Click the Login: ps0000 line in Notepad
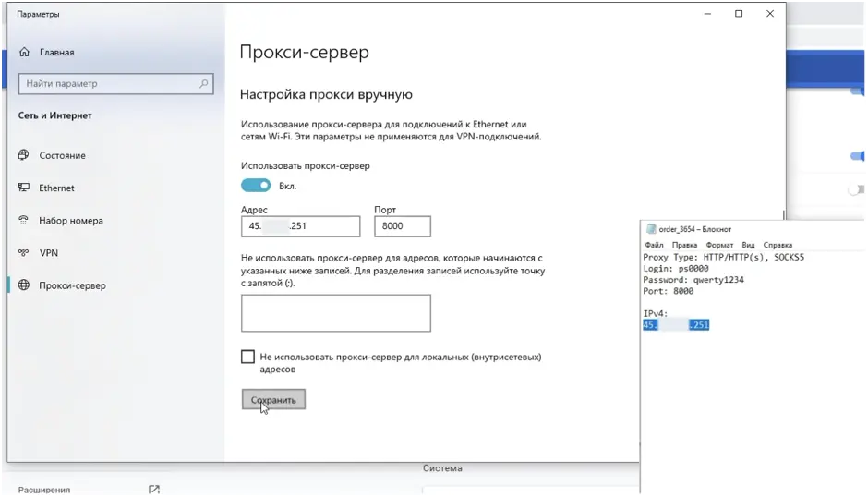Image resolution: width=868 pixels, height=497 pixels. point(676,268)
